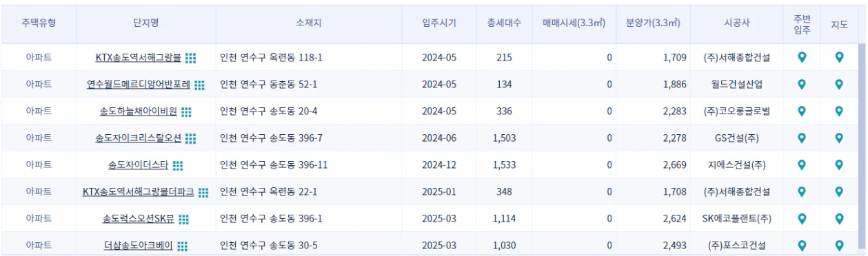Open grid icon next to 송도하늘채아이비원

[x=186, y=111]
